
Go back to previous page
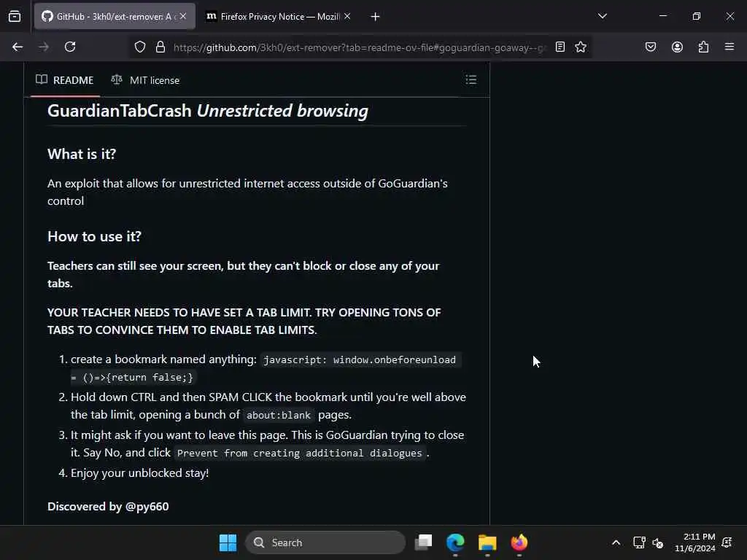[x=18, y=47]
